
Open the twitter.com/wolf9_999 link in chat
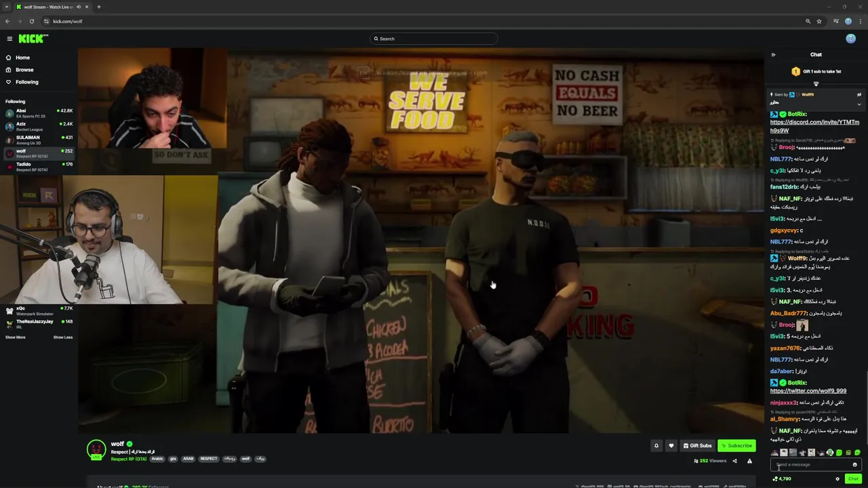pos(808,391)
